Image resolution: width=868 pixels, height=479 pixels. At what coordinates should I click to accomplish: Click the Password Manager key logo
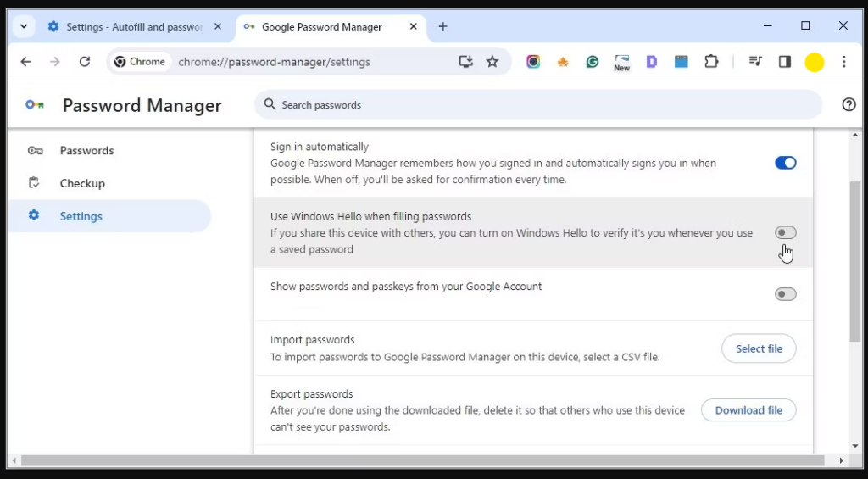coord(35,104)
